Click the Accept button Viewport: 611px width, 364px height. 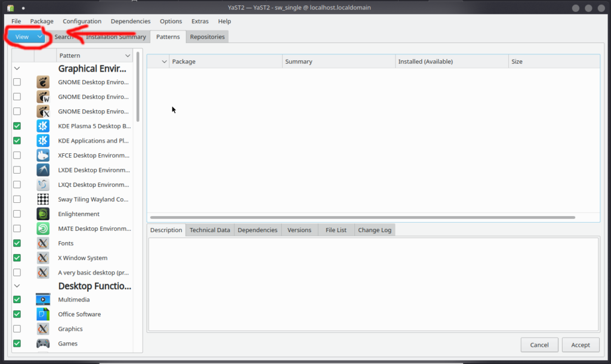pos(581,345)
